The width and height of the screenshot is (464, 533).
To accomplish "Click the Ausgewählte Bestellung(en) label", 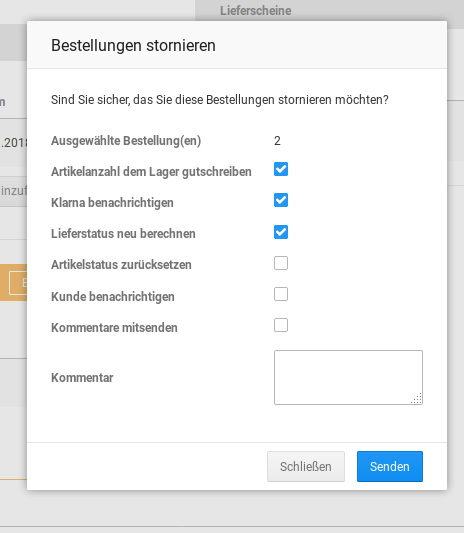I will point(126,141).
